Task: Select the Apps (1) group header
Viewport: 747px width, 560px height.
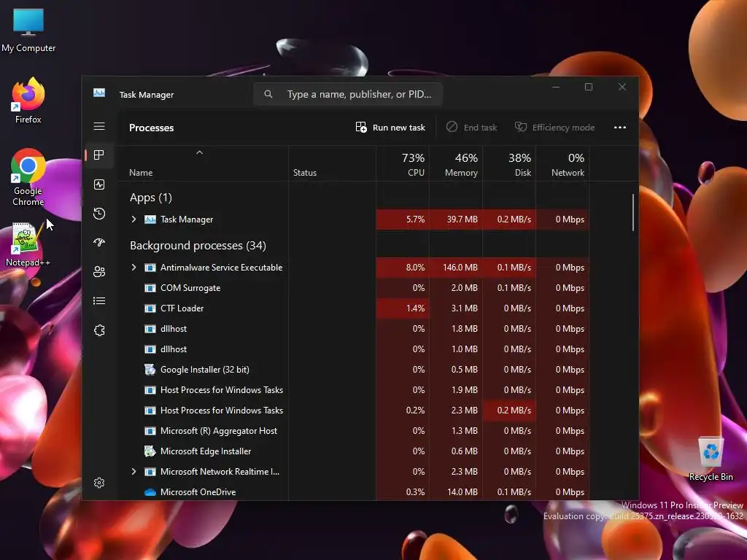Action: click(x=150, y=197)
